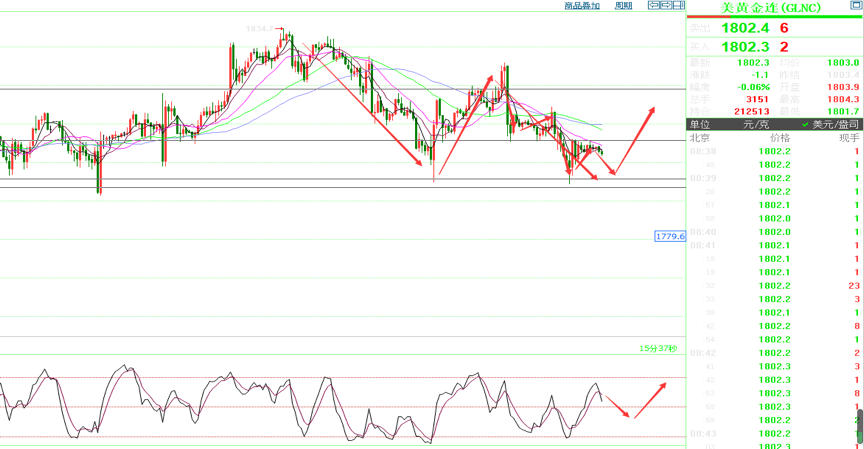
Task: Click the 价格 column header
Action: coord(778,137)
